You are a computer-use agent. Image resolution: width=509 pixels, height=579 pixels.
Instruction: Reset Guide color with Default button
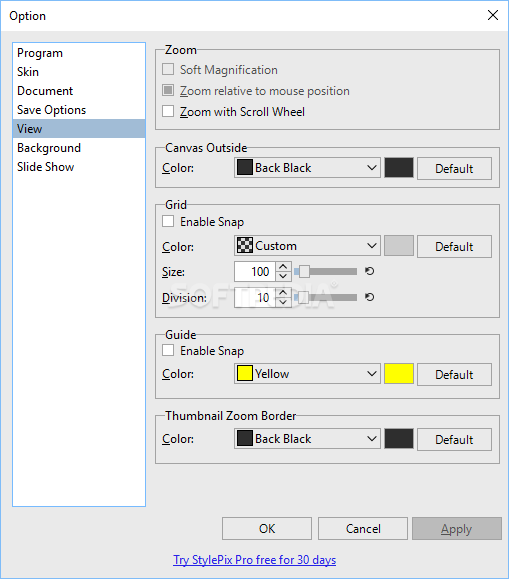(x=454, y=374)
